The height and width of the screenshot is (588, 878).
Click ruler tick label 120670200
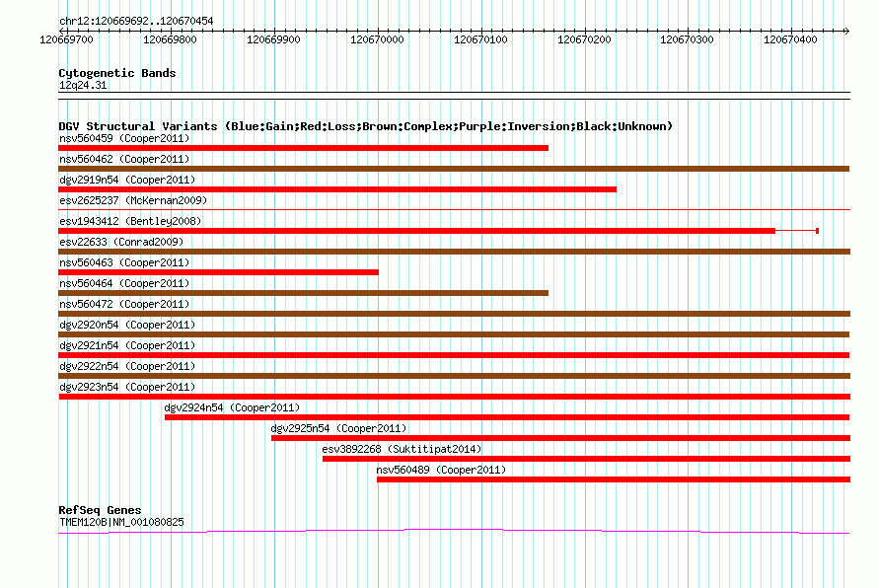(585, 39)
